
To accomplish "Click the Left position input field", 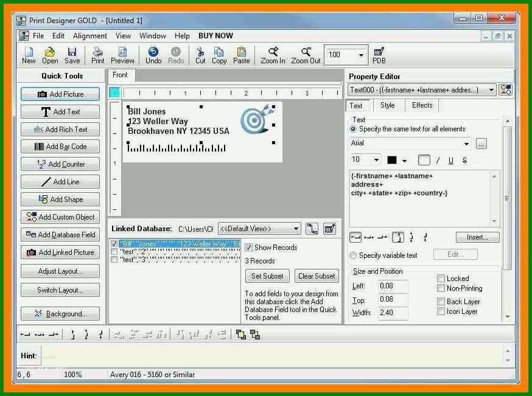I will [x=393, y=286].
